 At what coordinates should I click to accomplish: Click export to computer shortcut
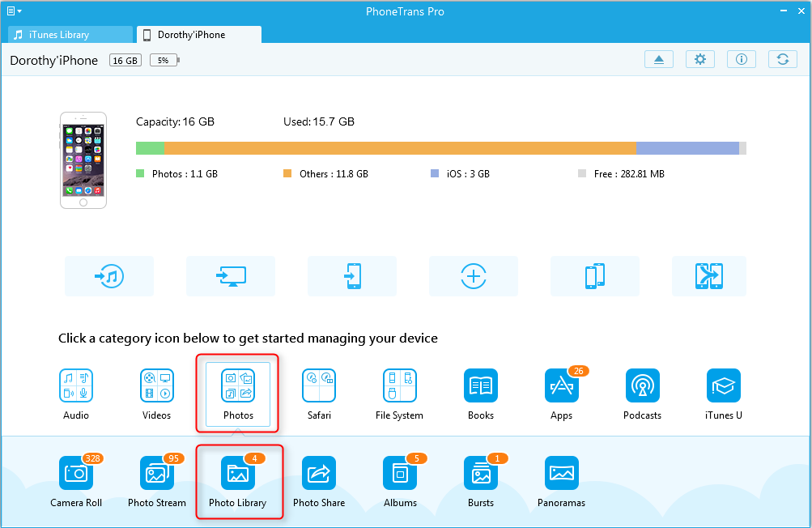click(231, 276)
